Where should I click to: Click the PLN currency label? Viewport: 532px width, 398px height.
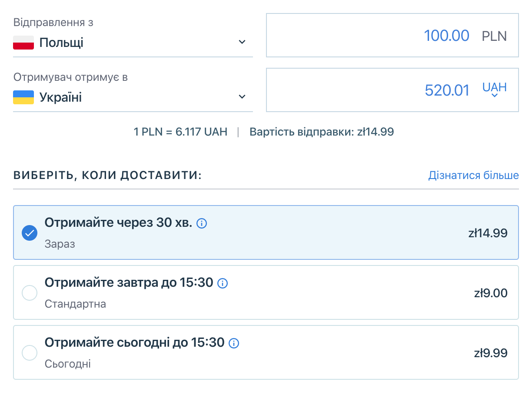pos(494,36)
